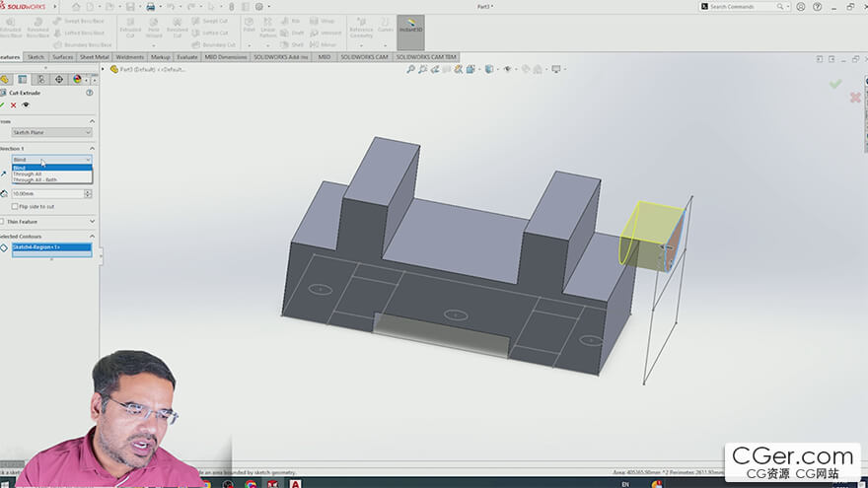Accept the Cut-Extrude with green checkmark
This screenshot has width=868, height=488.
point(3,105)
